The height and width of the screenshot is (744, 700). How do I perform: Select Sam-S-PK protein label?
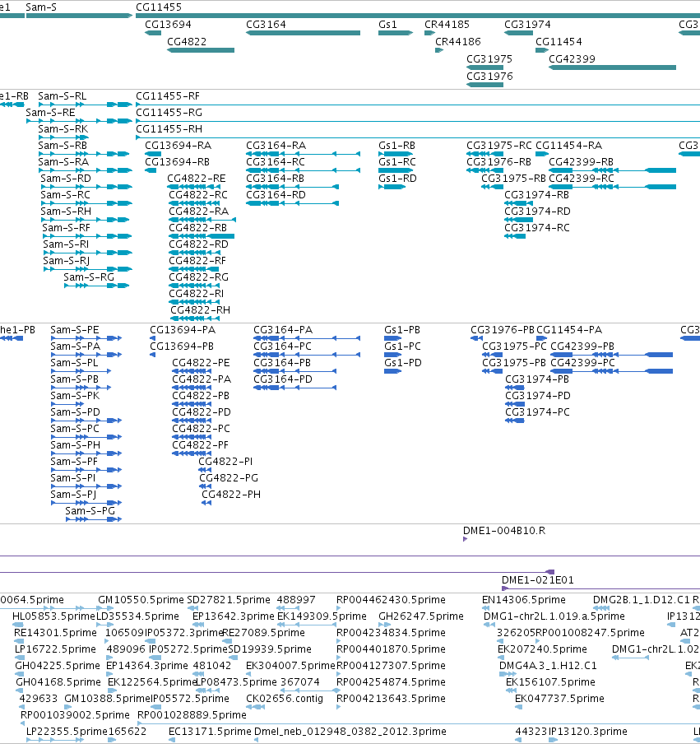pyautogui.click(x=75, y=396)
